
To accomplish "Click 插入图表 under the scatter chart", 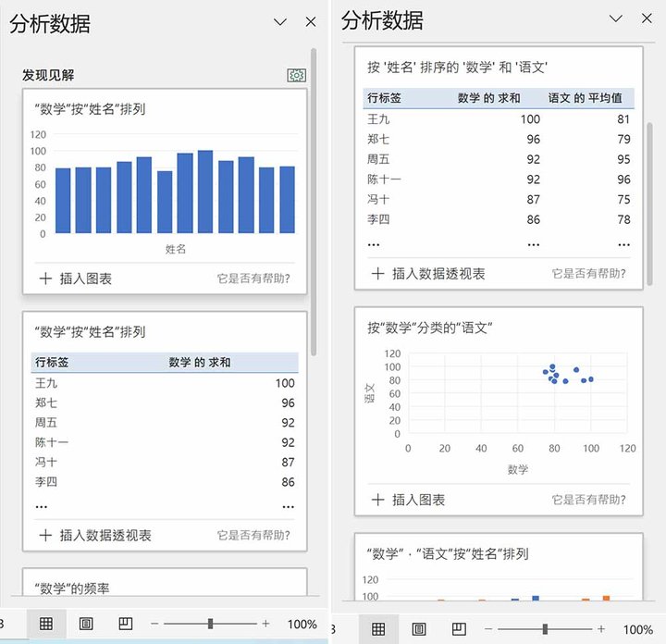I will point(408,500).
